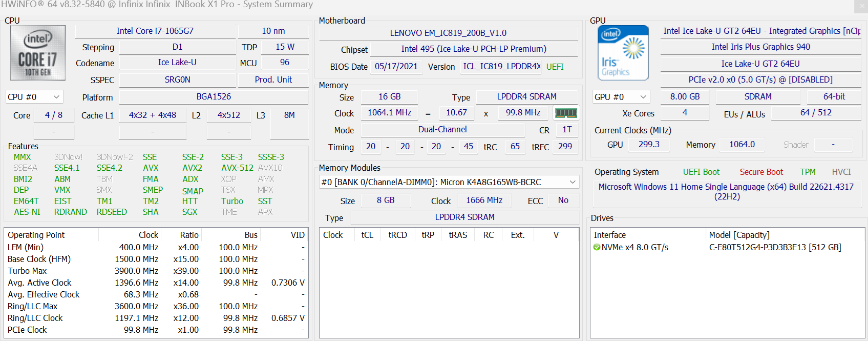The height and width of the screenshot is (341, 868).
Task: Click the LENOVO motherboard model field
Action: click(x=448, y=33)
